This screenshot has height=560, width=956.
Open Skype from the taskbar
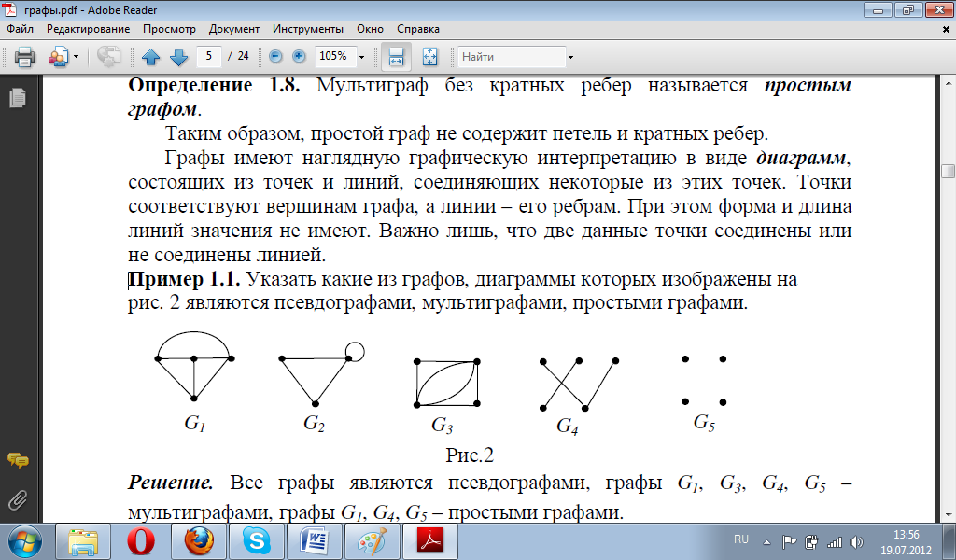256,541
